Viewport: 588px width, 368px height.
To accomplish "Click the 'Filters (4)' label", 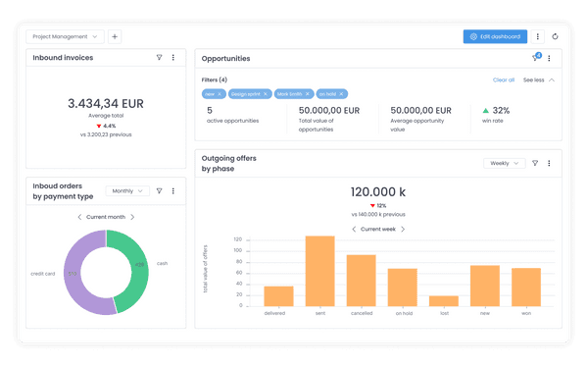I will (x=214, y=80).
